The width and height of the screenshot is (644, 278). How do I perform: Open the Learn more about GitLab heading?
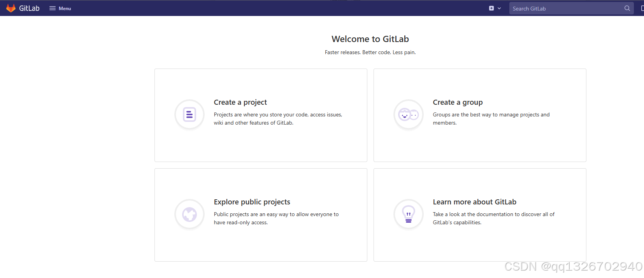pos(474,202)
